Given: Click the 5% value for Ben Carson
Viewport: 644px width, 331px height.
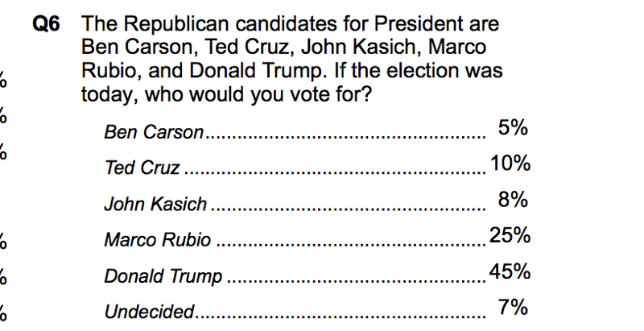Looking at the screenshot, I should 513,128.
